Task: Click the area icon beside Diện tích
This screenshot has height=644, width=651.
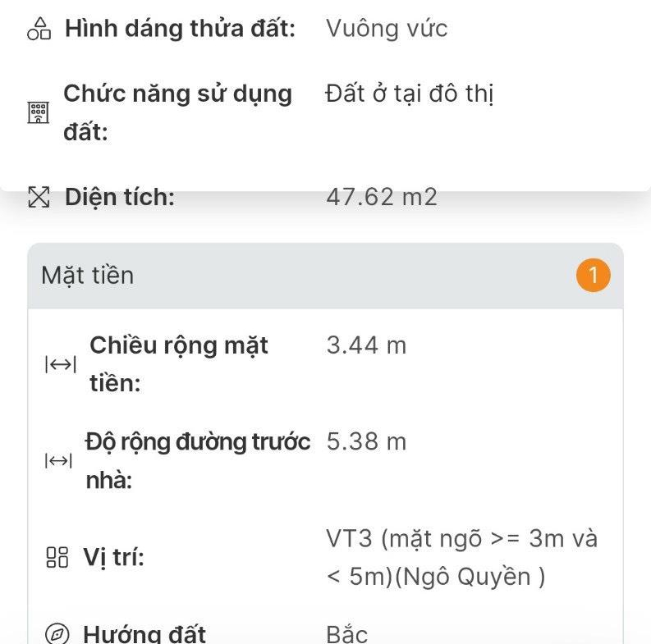Action: tap(39, 197)
